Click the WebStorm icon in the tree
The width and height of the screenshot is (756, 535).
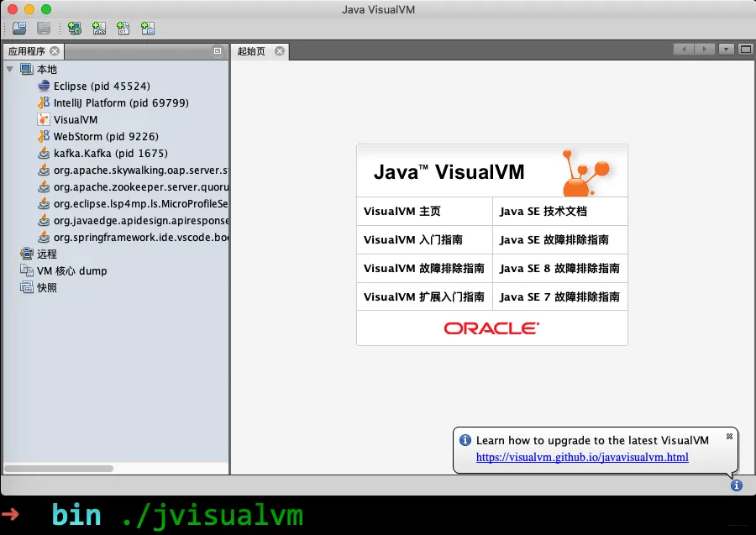point(44,136)
